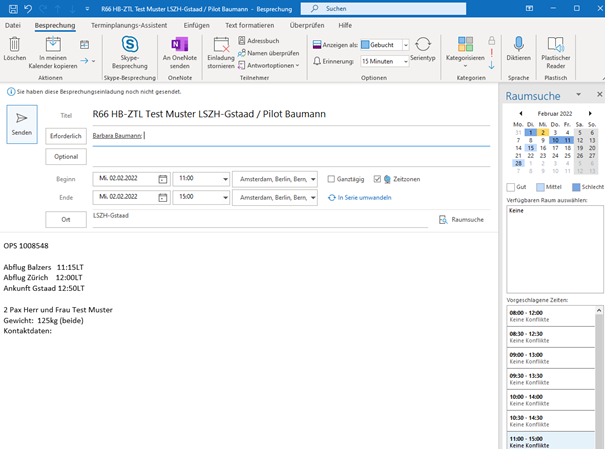
Task: Open the Erinnerung 15 Minuten dropdown
Action: (x=403, y=61)
